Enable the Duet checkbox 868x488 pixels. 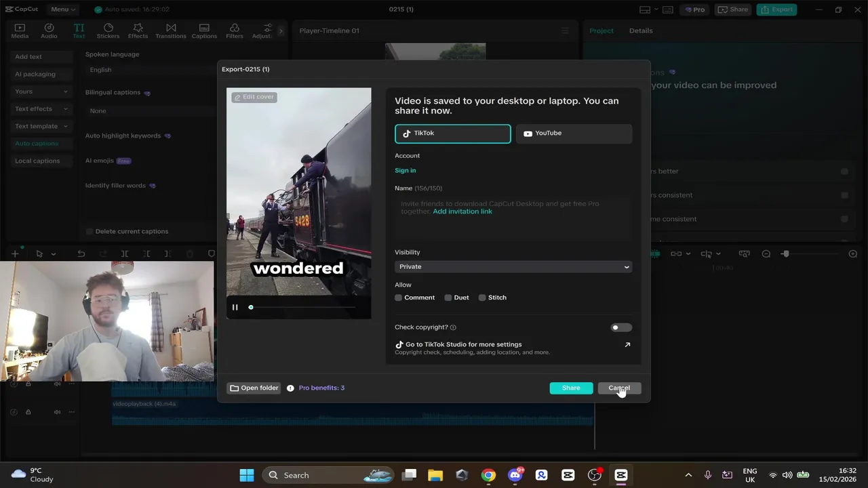448,298
